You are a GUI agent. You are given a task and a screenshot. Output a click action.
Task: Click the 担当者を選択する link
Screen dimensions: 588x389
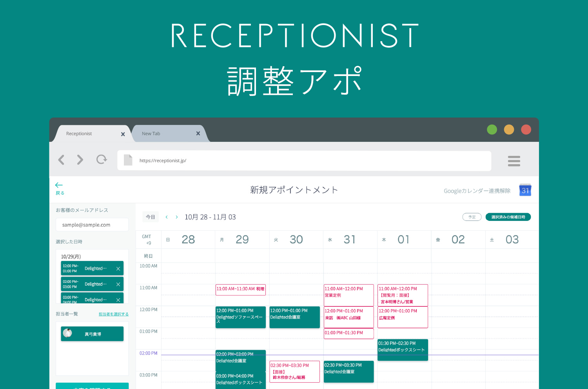(x=114, y=314)
